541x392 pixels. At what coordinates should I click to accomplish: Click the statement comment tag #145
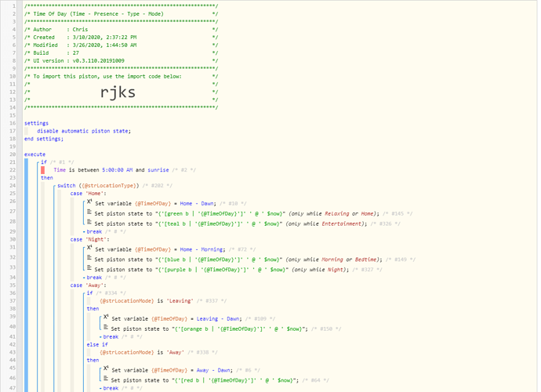[398, 213]
